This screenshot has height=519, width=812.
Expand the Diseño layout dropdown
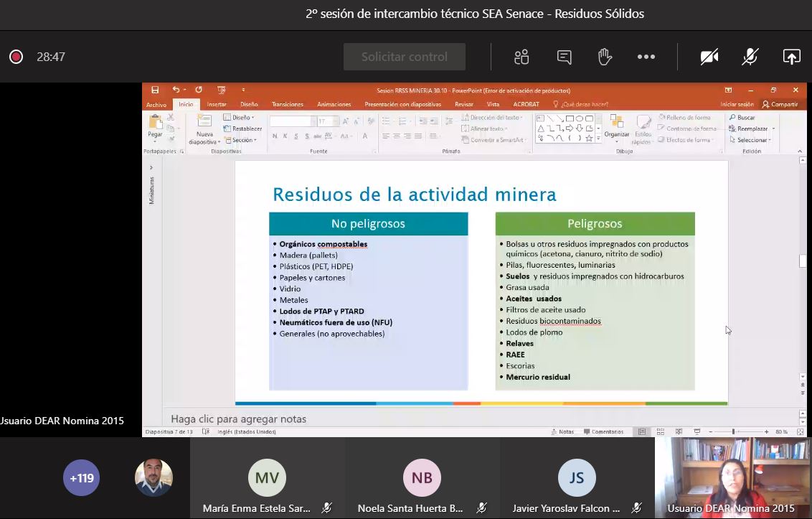coord(240,117)
